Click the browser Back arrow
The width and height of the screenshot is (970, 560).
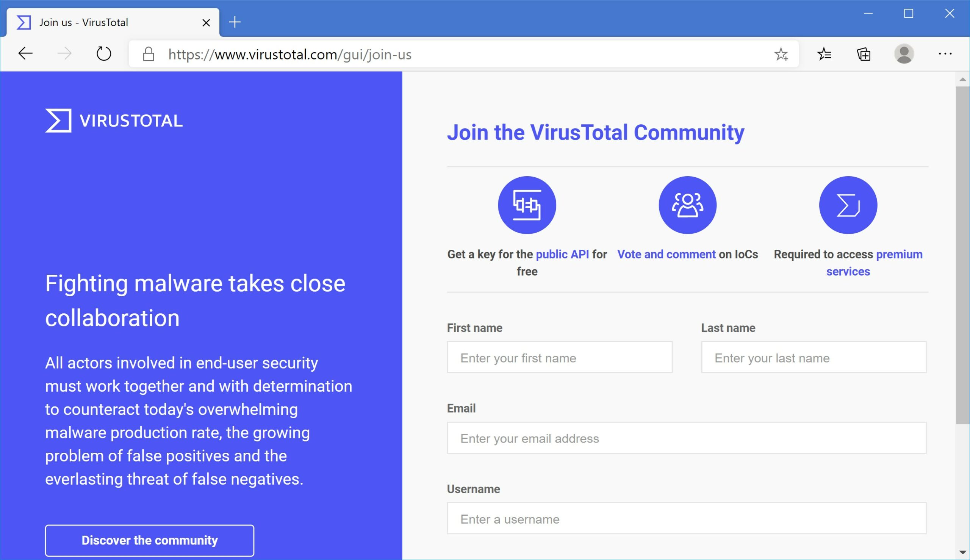[25, 53]
